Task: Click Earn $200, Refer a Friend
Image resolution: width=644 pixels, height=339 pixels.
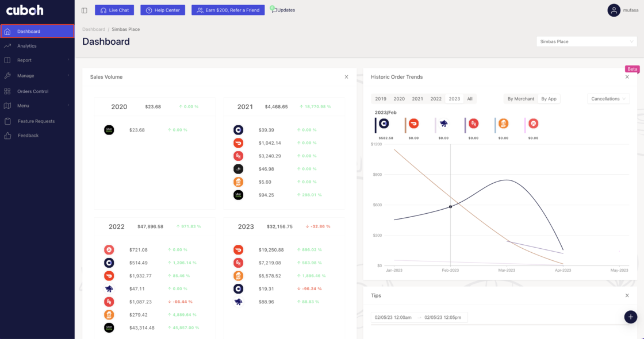Action: pyautogui.click(x=228, y=9)
